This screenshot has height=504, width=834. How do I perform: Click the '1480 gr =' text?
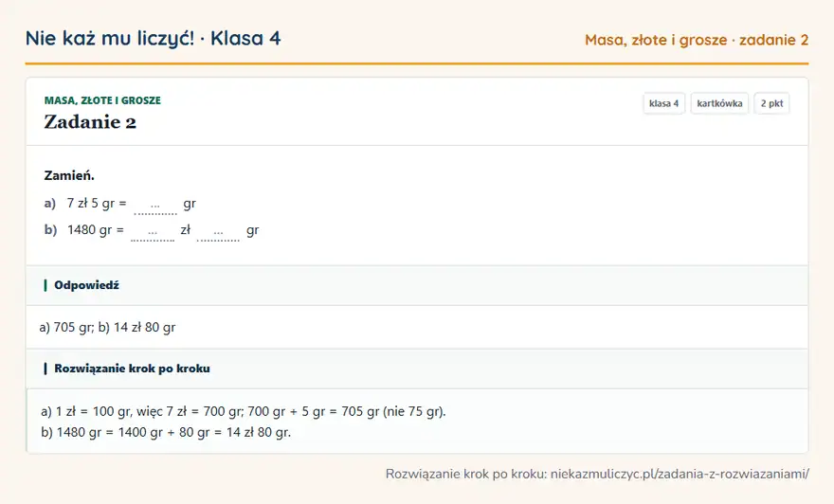coord(96,230)
